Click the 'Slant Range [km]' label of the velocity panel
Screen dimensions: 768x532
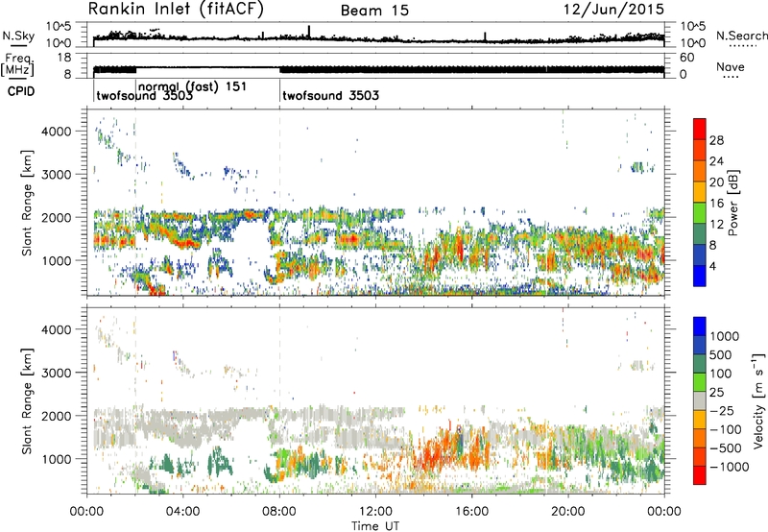pyautogui.click(x=27, y=401)
